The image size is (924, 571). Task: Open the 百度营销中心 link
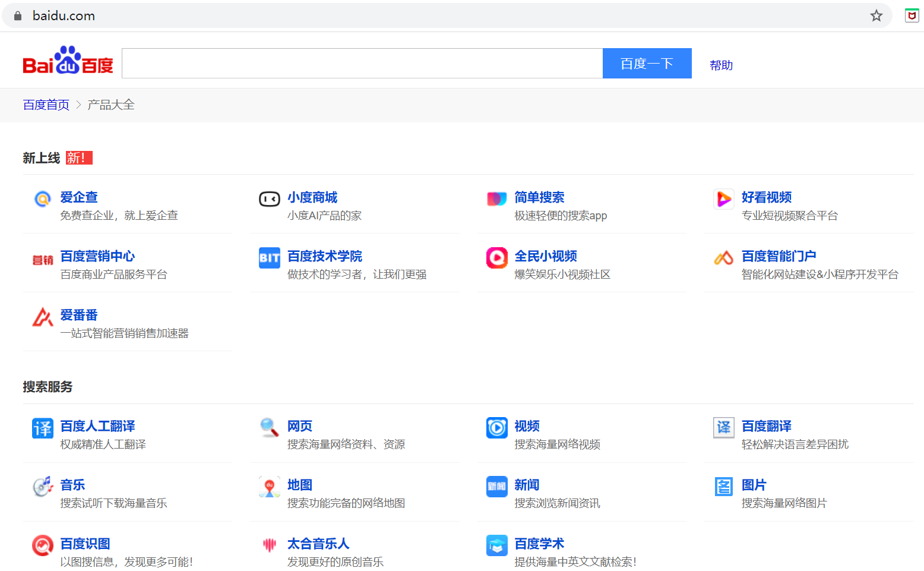pos(97,256)
